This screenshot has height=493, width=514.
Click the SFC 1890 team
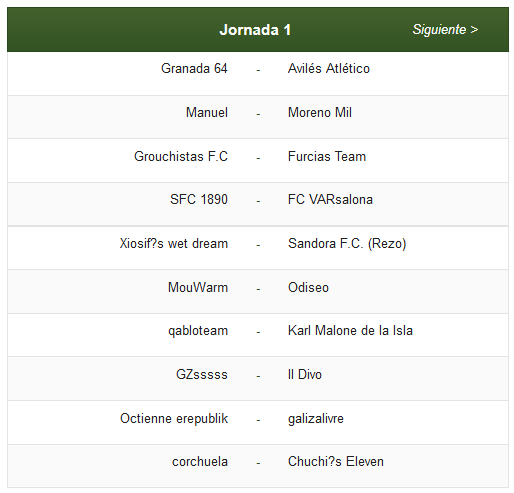pos(199,199)
